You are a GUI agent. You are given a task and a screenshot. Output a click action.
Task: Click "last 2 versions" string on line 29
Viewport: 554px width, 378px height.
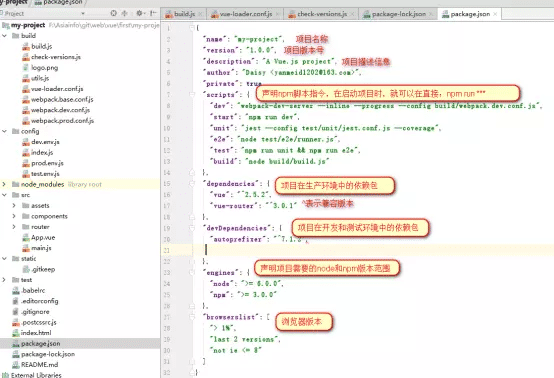[x=244, y=339]
